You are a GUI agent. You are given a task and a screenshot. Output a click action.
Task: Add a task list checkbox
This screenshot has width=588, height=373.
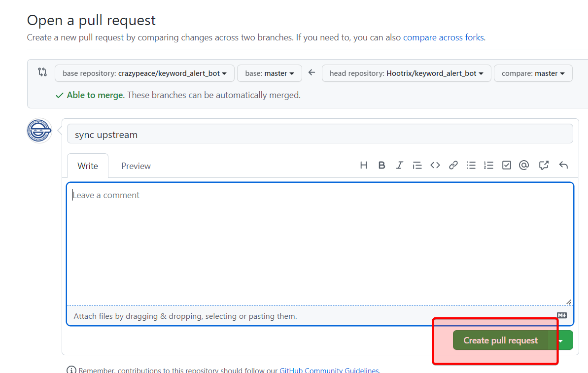(506, 166)
